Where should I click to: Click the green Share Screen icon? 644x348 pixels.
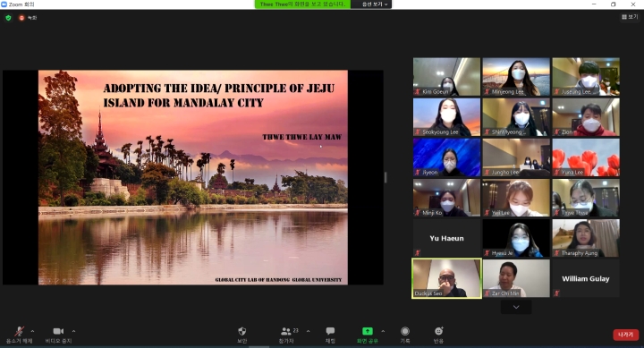click(x=368, y=331)
